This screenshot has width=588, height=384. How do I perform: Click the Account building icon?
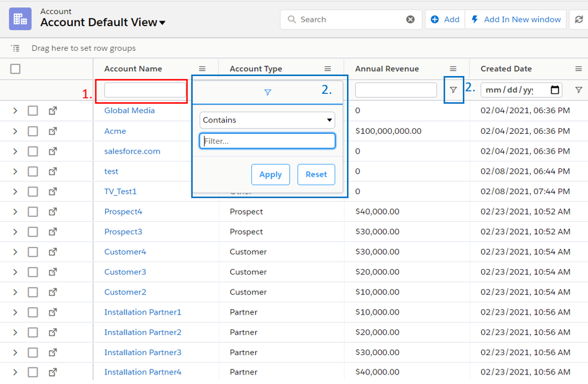20,19
